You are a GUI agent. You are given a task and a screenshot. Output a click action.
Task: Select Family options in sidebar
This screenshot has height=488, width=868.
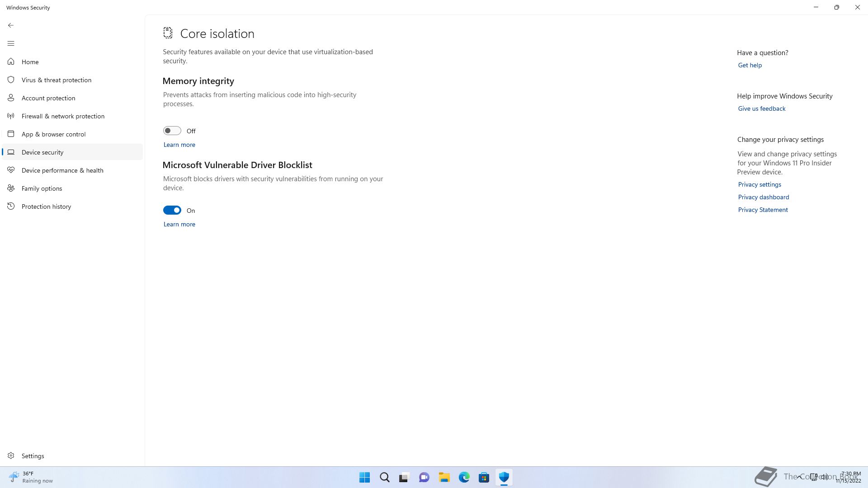[72, 188]
